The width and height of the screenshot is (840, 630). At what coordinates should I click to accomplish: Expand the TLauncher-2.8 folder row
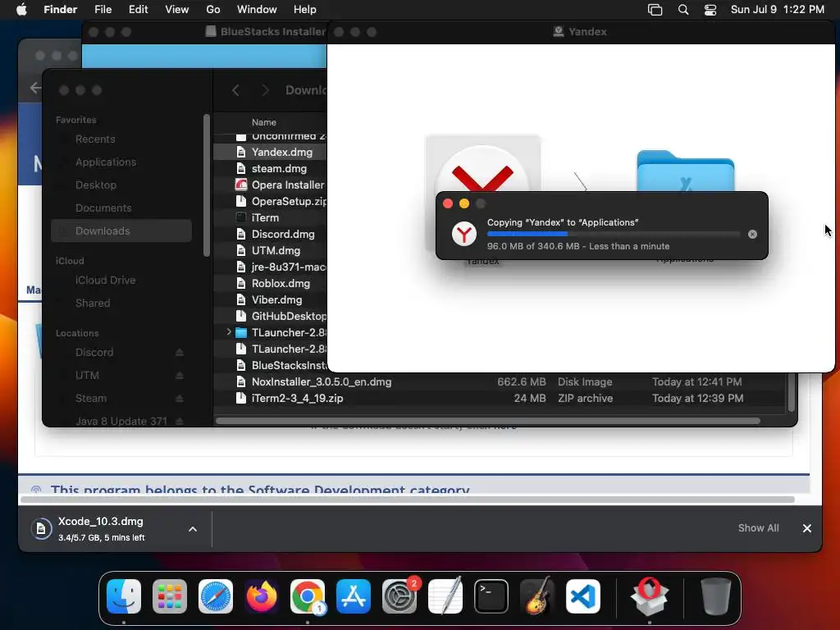click(229, 332)
